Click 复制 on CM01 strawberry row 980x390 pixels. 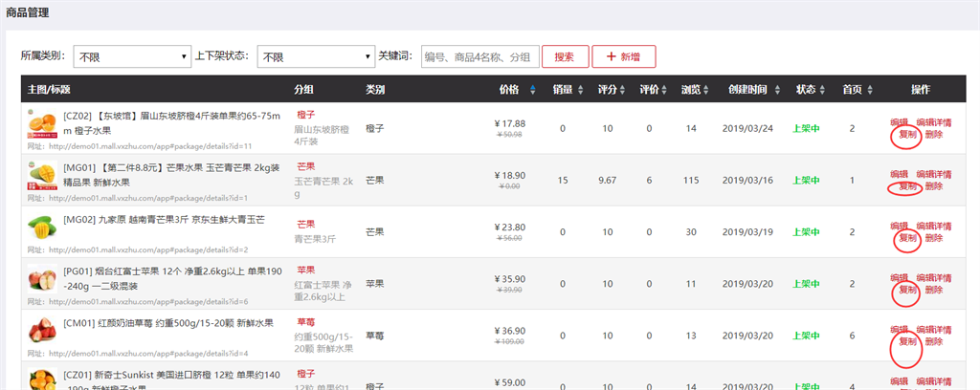905,341
